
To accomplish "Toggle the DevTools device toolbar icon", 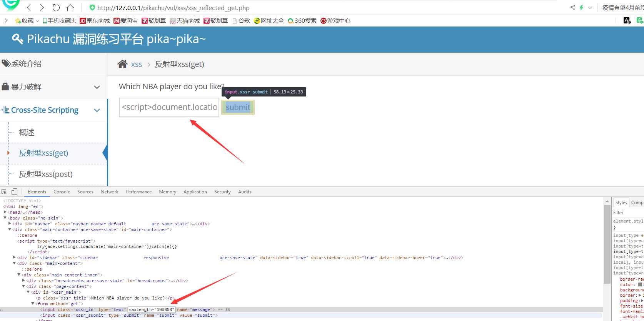I will point(14,191).
